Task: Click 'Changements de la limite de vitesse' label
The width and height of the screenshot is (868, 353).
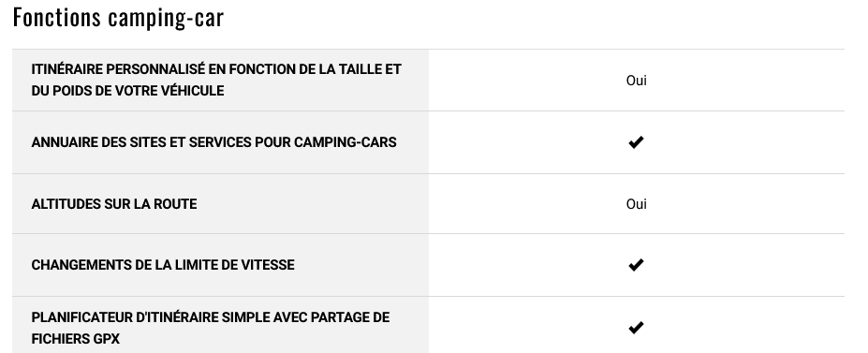Action: pos(163,265)
